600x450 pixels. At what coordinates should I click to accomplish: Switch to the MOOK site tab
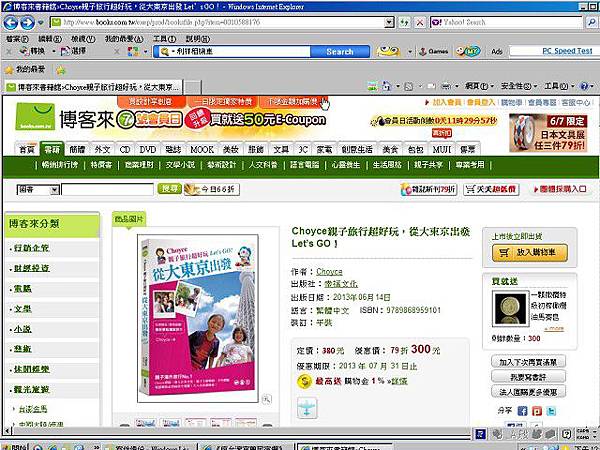coord(202,149)
